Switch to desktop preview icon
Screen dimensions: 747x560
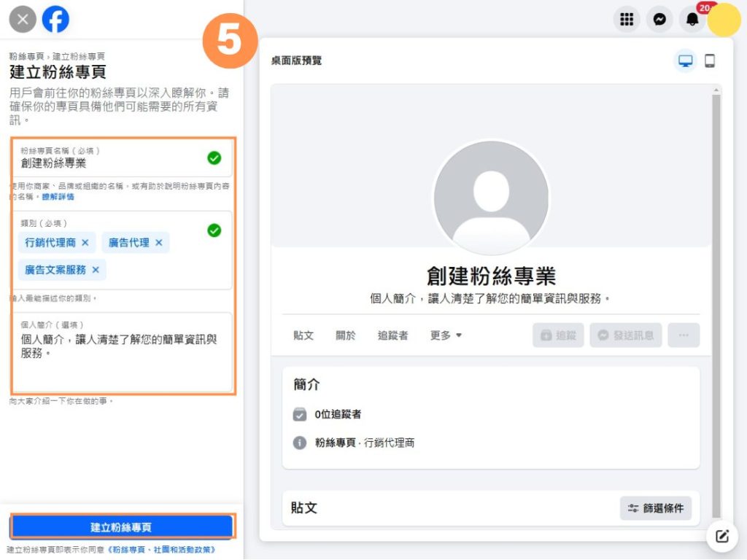(x=685, y=61)
